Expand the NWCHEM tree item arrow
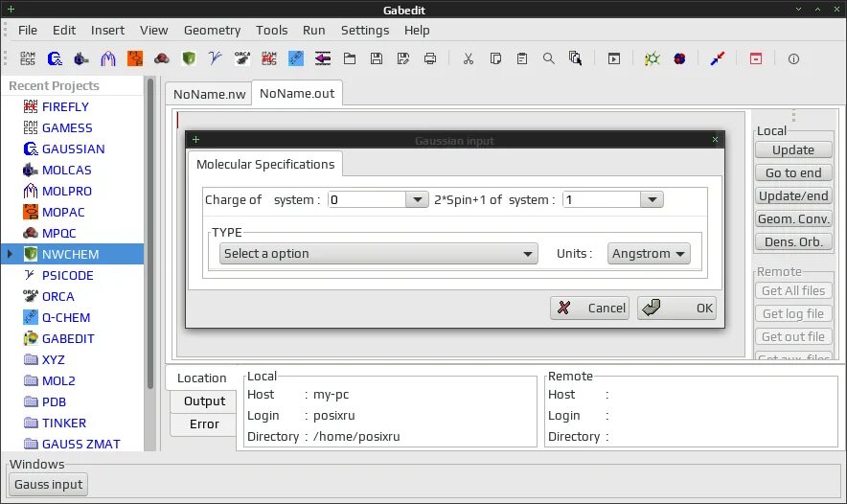This screenshot has height=504, width=847. point(10,254)
